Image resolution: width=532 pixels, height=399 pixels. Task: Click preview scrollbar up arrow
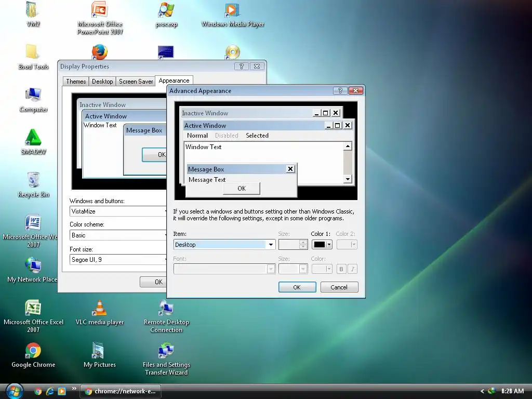coord(348,146)
